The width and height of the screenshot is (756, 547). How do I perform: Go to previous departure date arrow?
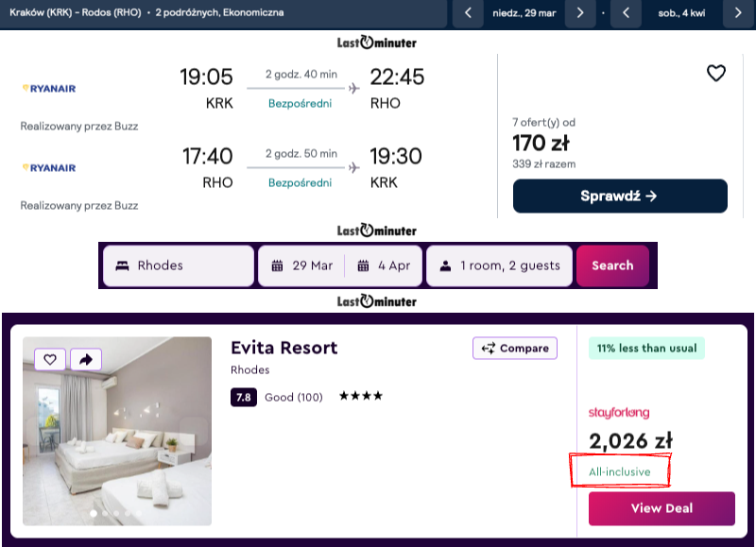(468, 13)
